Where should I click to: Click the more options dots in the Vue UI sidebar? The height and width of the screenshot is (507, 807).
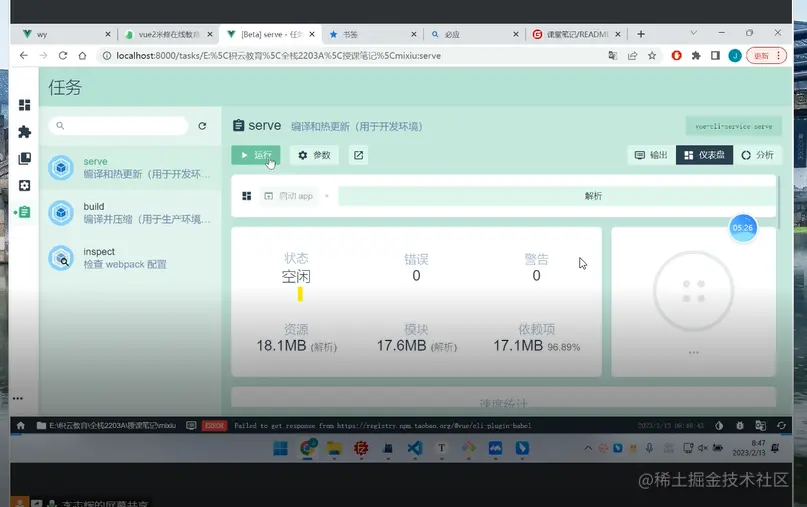pos(18,398)
